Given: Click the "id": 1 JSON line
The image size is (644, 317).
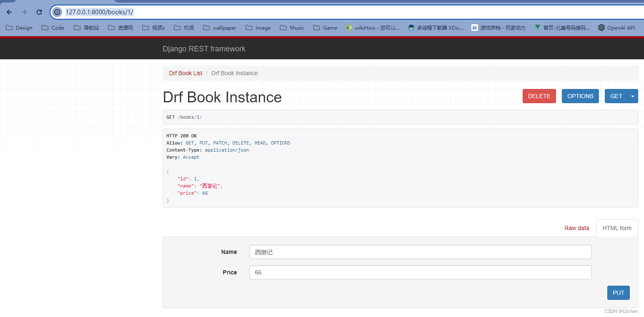Looking at the screenshot, I should [x=188, y=179].
